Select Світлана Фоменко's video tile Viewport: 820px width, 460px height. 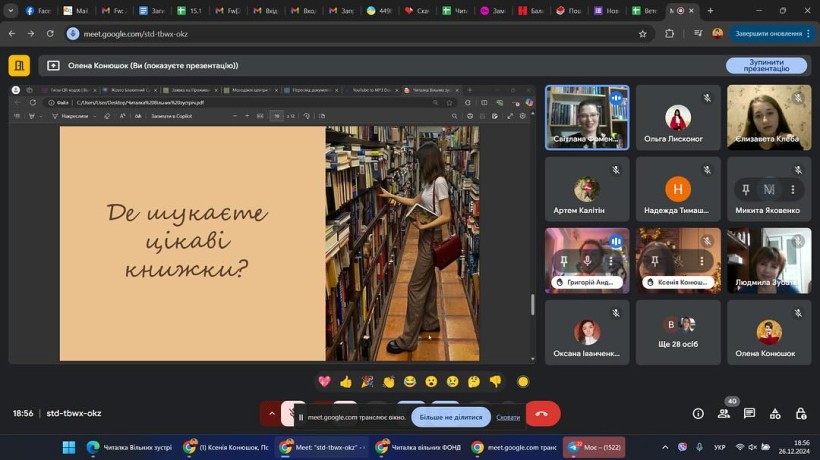pos(587,118)
